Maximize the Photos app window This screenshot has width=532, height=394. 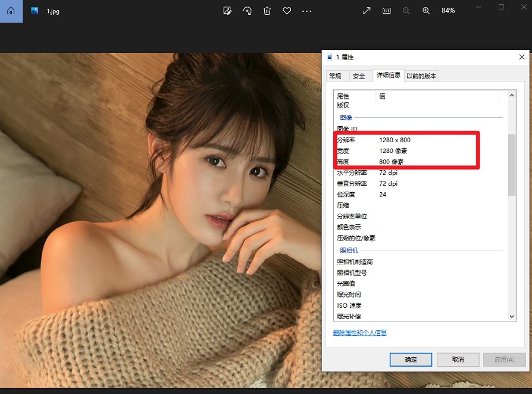[x=501, y=7]
